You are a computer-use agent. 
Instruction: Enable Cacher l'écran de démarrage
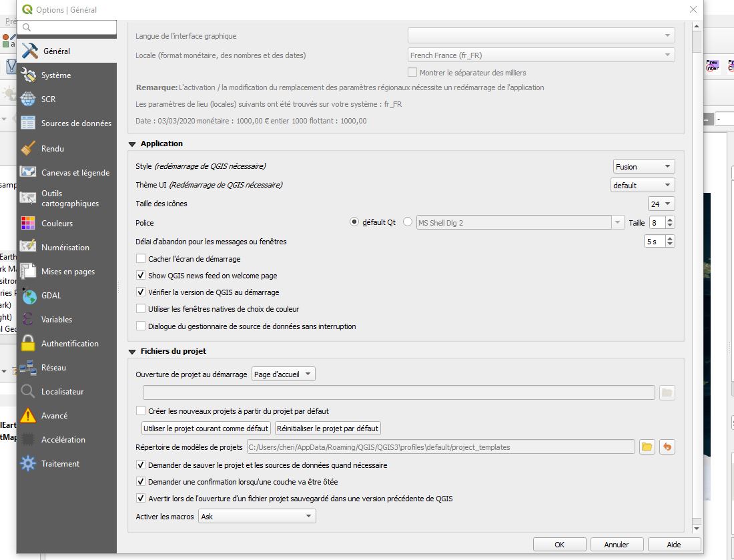click(141, 258)
